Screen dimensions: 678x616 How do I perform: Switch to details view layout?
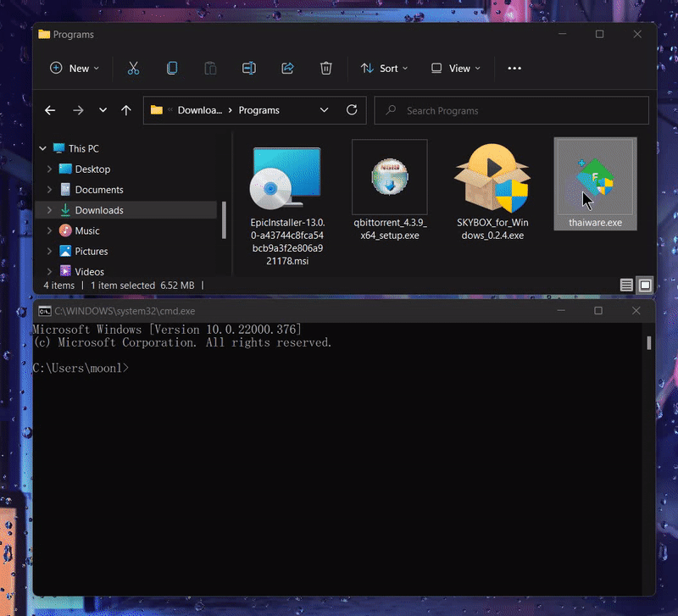(x=626, y=286)
